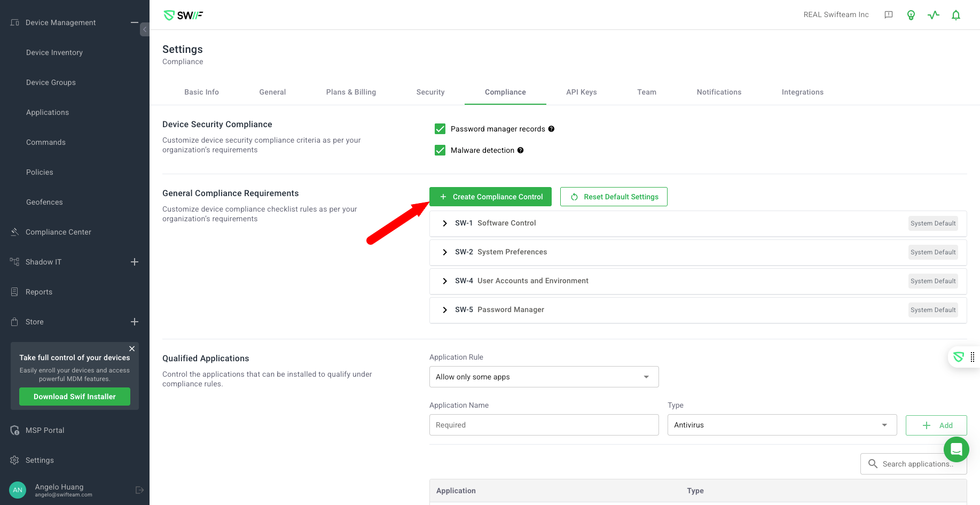
Task: Uncheck Password manager records checkbox
Action: (x=440, y=129)
